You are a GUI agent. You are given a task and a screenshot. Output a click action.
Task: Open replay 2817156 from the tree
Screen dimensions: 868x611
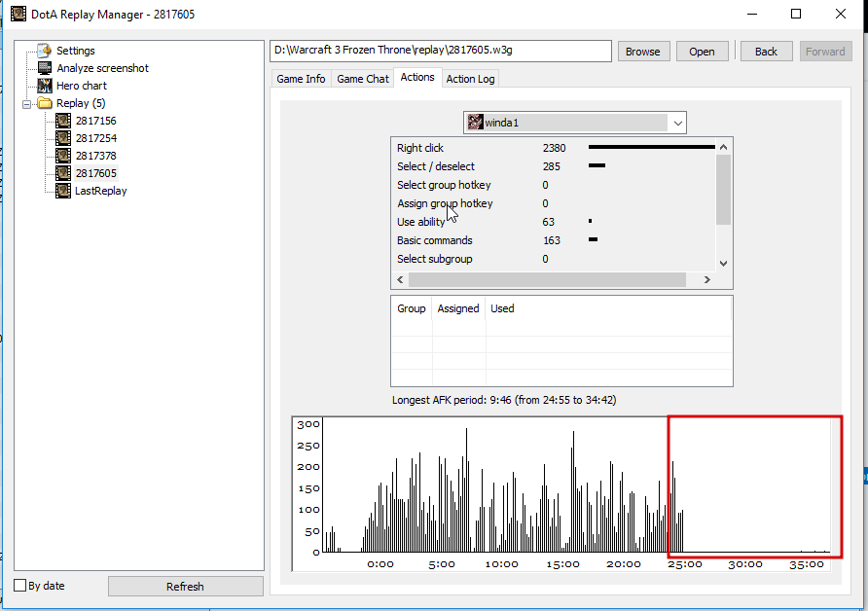95,121
